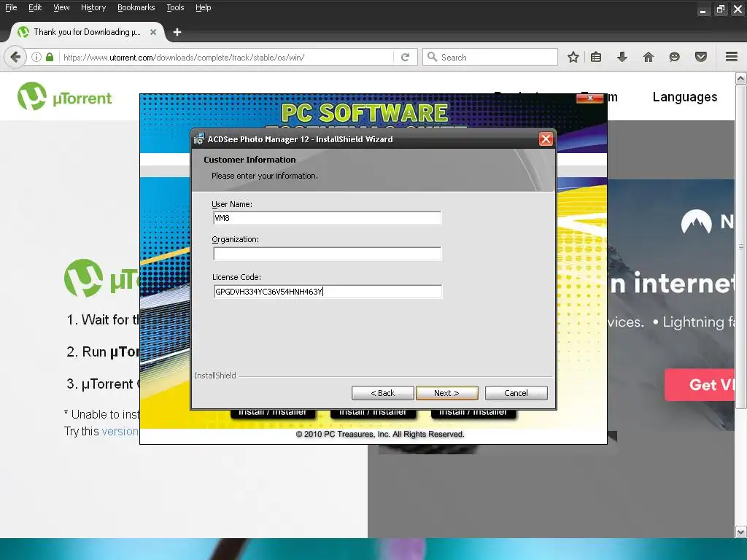Cancel the ACDSee installation
The width and height of the screenshot is (747, 560).
pyautogui.click(x=516, y=393)
